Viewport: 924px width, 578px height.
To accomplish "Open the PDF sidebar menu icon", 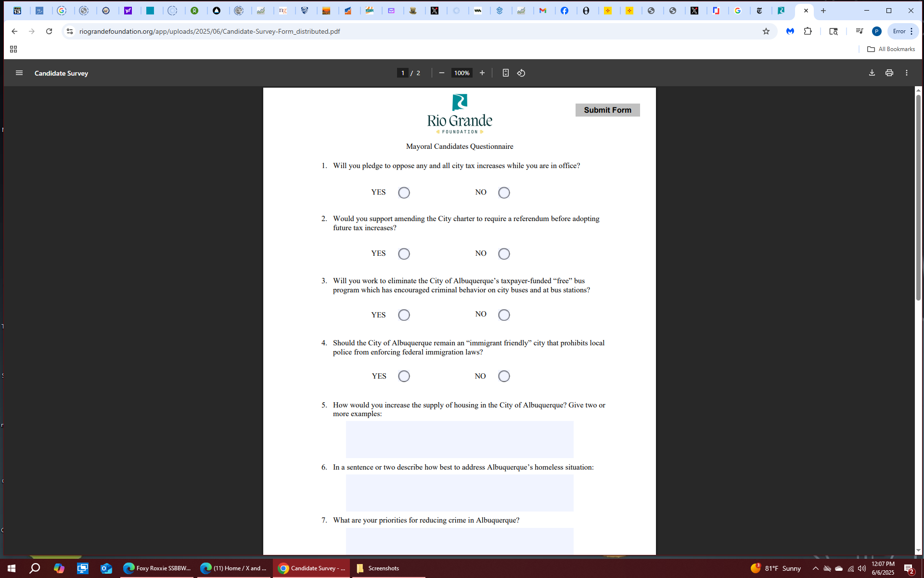I will point(19,73).
